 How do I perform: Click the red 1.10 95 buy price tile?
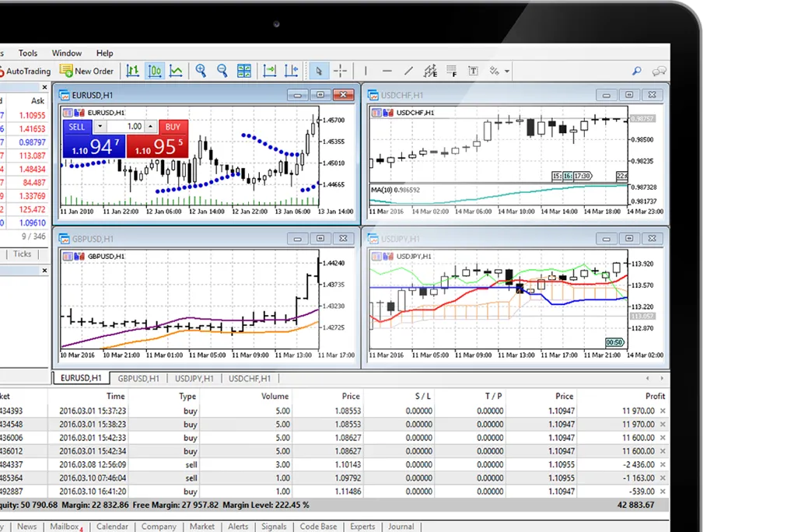click(158, 147)
